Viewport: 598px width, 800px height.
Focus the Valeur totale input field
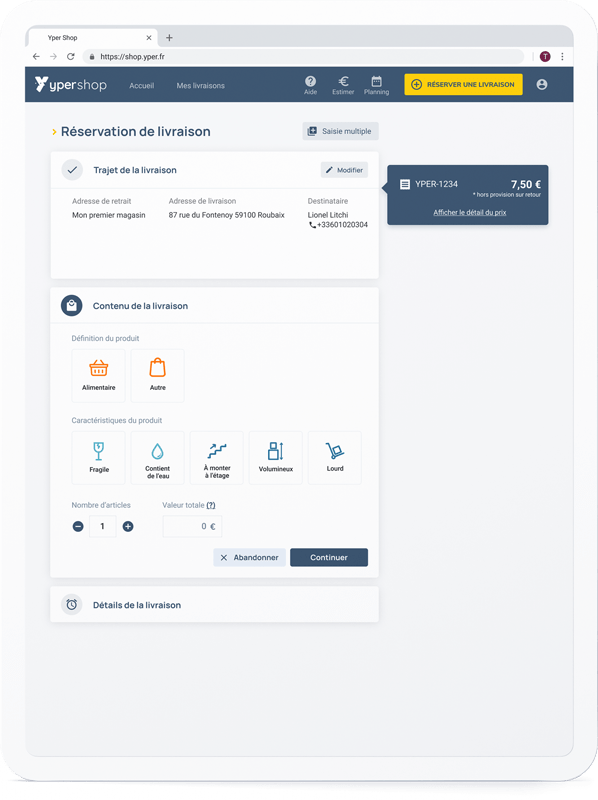192,527
